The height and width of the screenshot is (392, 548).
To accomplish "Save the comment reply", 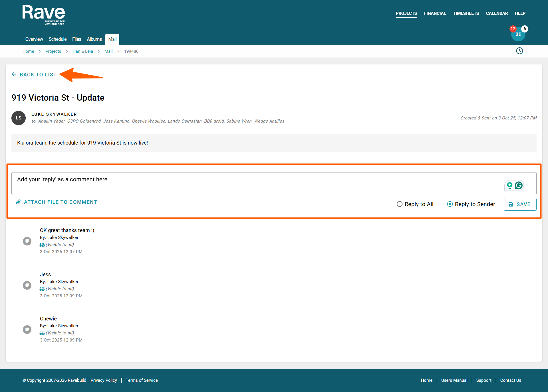I will point(520,204).
